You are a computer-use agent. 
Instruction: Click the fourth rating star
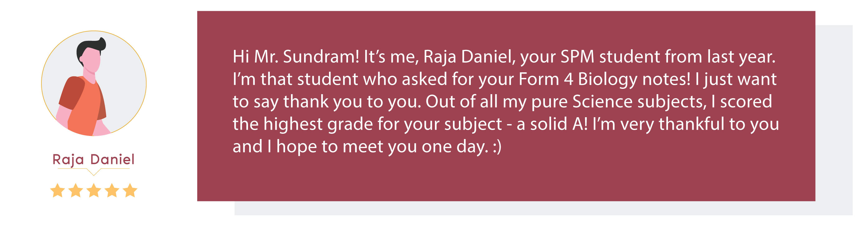click(112, 190)
